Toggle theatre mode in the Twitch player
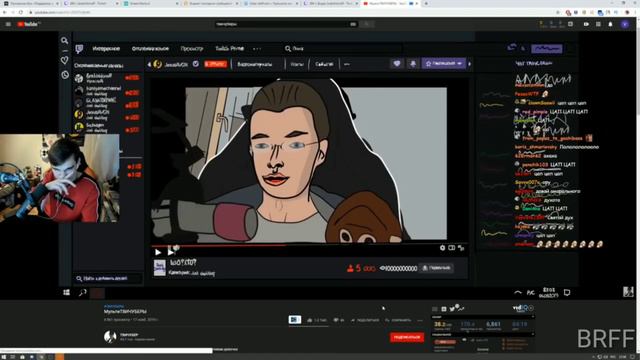 [451, 248]
